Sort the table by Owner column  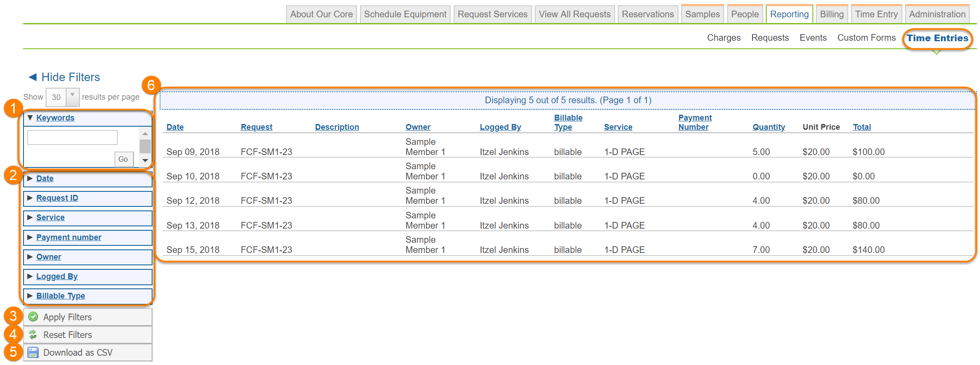(418, 127)
